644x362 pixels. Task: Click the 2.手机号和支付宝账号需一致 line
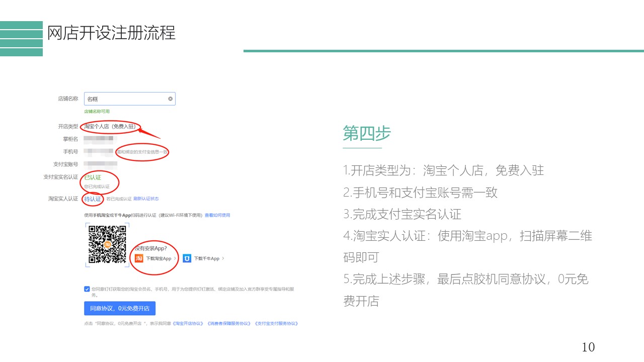tap(421, 192)
